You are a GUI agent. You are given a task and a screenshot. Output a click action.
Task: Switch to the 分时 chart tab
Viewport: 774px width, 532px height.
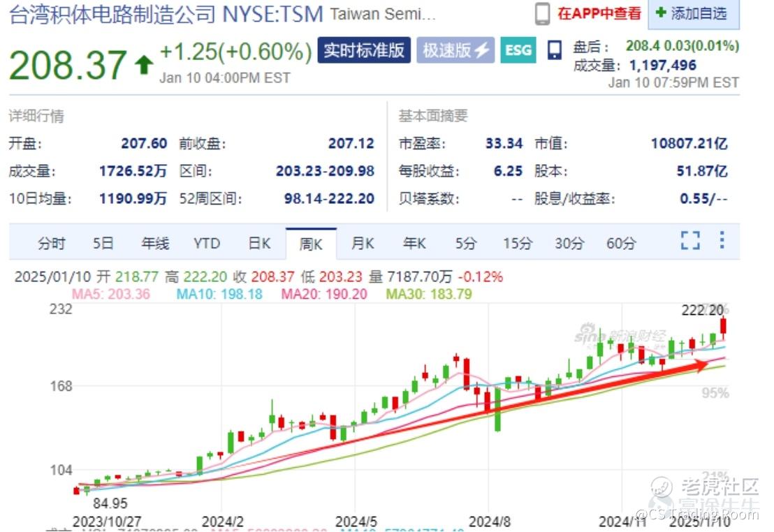pyautogui.click(x=51, y=243)
